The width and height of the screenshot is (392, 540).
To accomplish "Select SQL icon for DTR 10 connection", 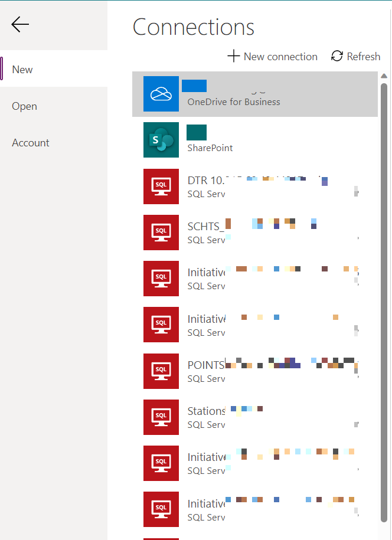I will coord(161,186).
